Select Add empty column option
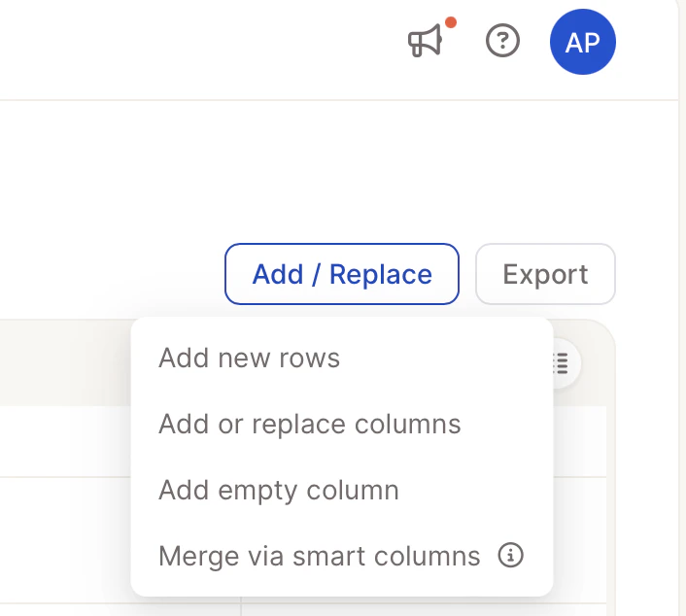The image size is (686, 616). pos(279,490)
